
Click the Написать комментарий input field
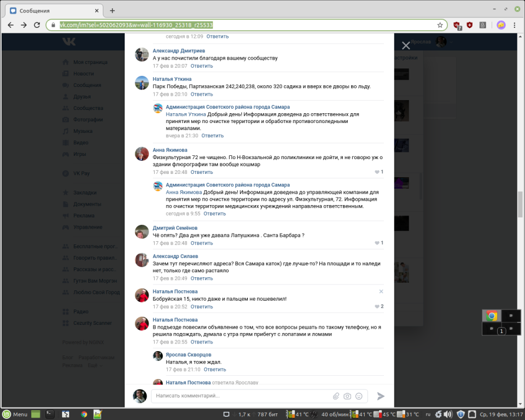(241, 396)
